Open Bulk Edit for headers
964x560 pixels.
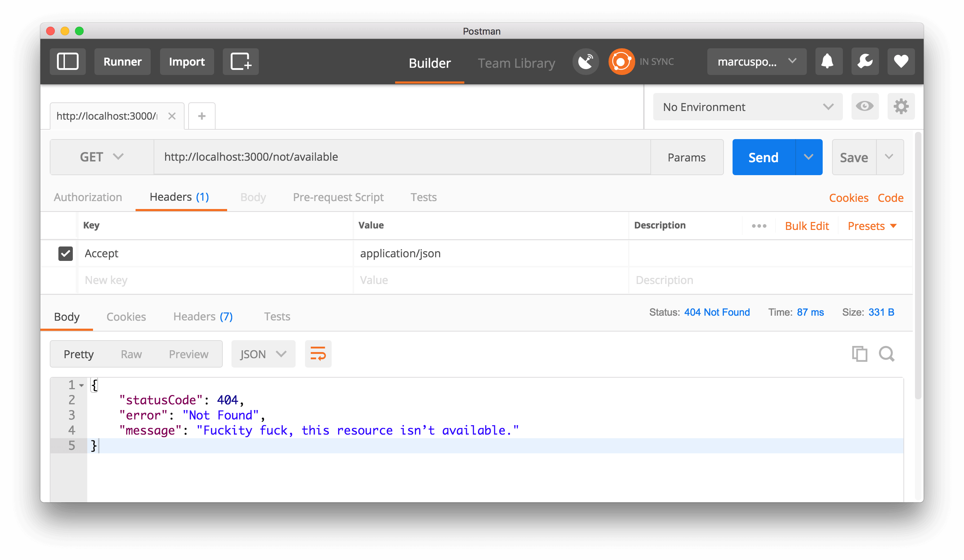point(807,226)
